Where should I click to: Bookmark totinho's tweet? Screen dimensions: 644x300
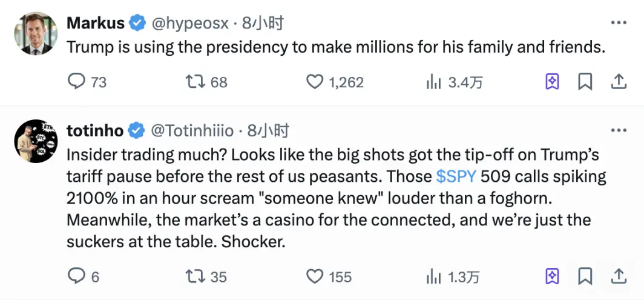pos(585,276)
